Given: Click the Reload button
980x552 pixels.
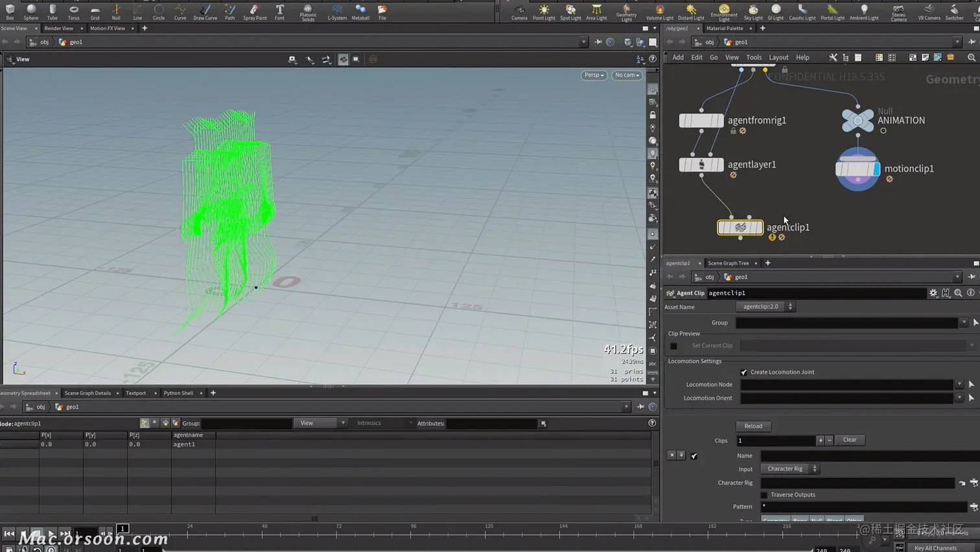Looking at the screenshot, I should coord(753,426).
